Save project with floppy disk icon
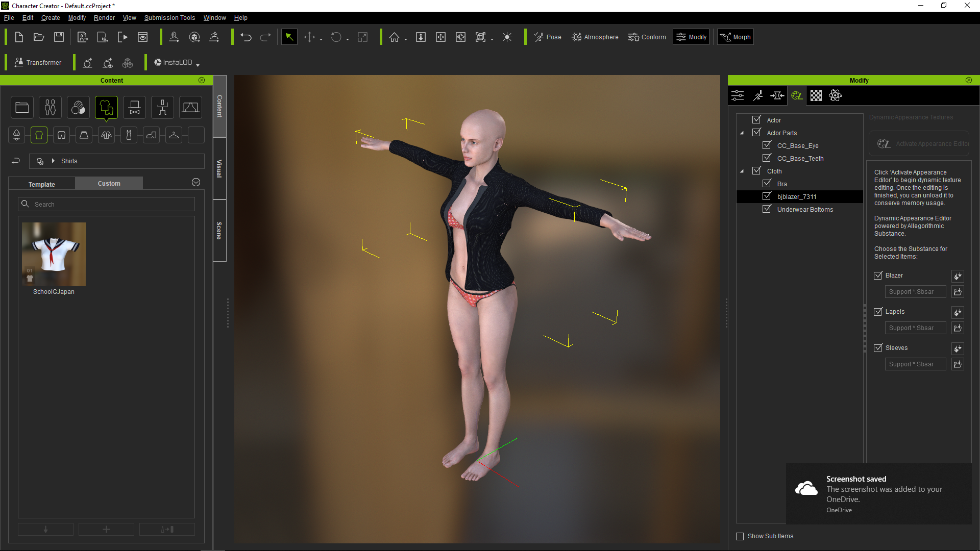Screen dimensions: 980x551 [x=59, y=37]
